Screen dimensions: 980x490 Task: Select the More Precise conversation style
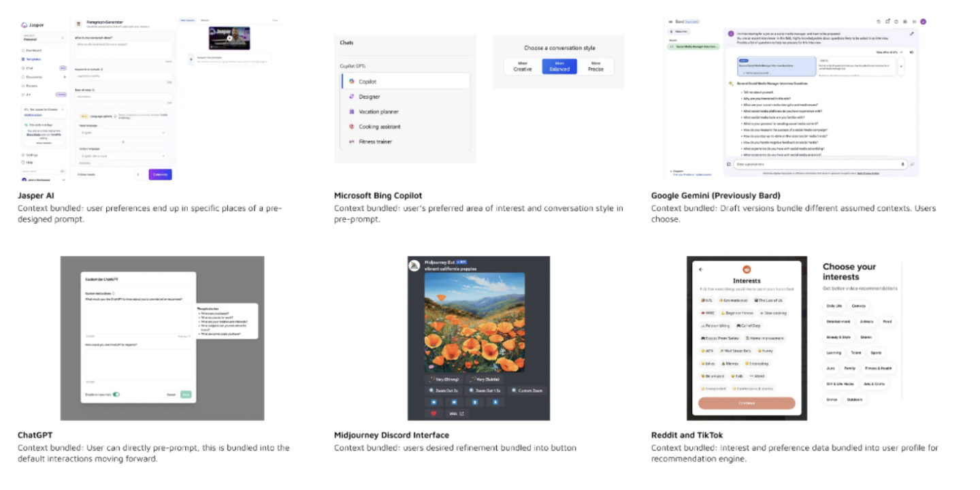coord(595,66)
